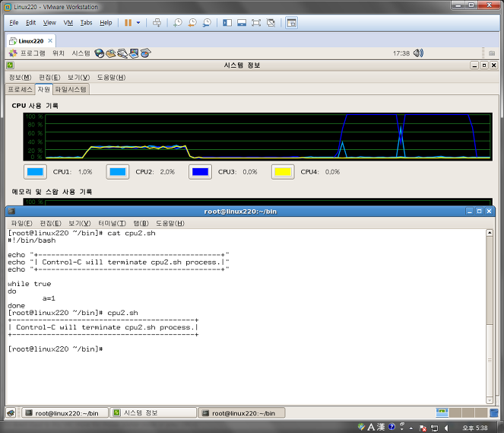The image size is (504, 433).
Task: Open VMware Tabs menu
Action: [x=86, y=23]
